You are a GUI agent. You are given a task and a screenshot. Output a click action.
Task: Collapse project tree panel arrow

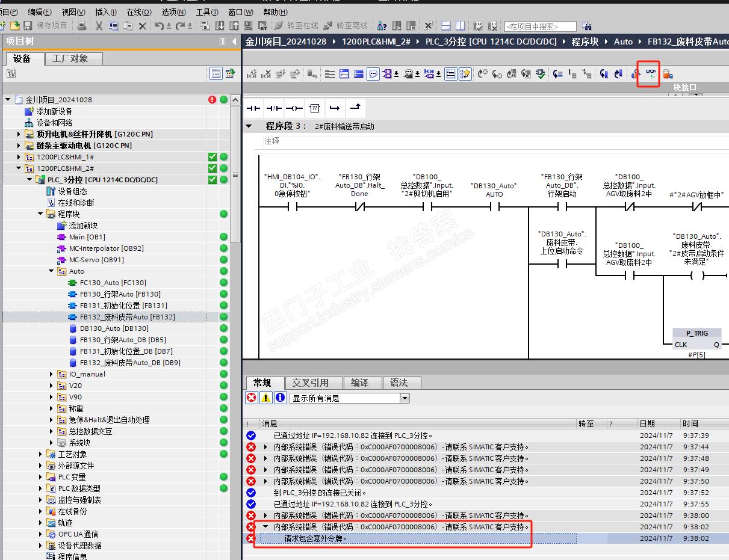pos(235,41)
